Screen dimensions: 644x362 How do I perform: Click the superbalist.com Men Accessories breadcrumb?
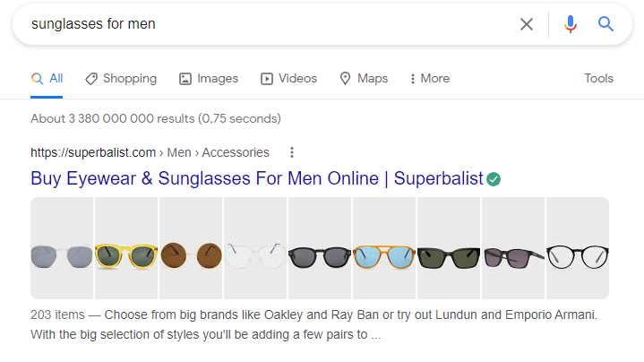(150, 152)
